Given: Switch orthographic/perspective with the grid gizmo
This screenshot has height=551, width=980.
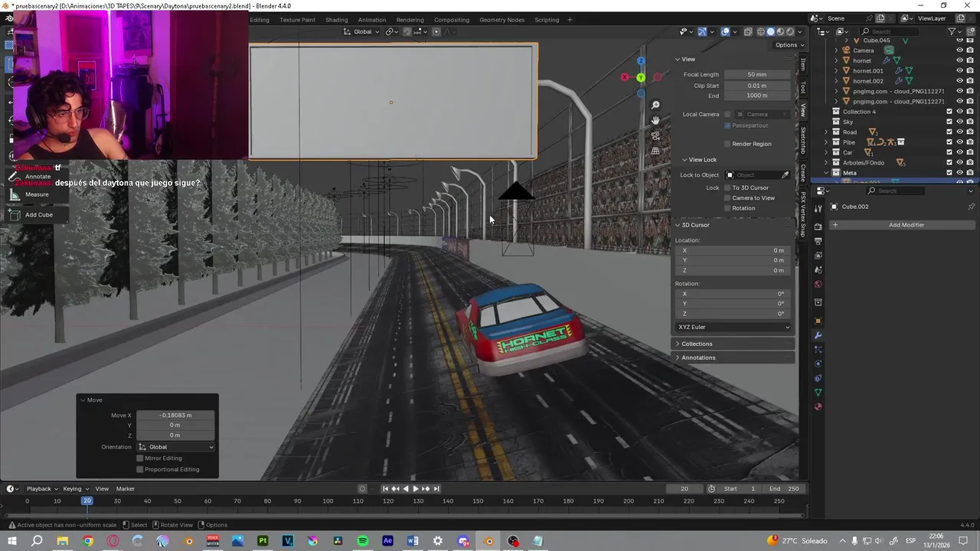Looking at the screenshot, I should (655, 151).
